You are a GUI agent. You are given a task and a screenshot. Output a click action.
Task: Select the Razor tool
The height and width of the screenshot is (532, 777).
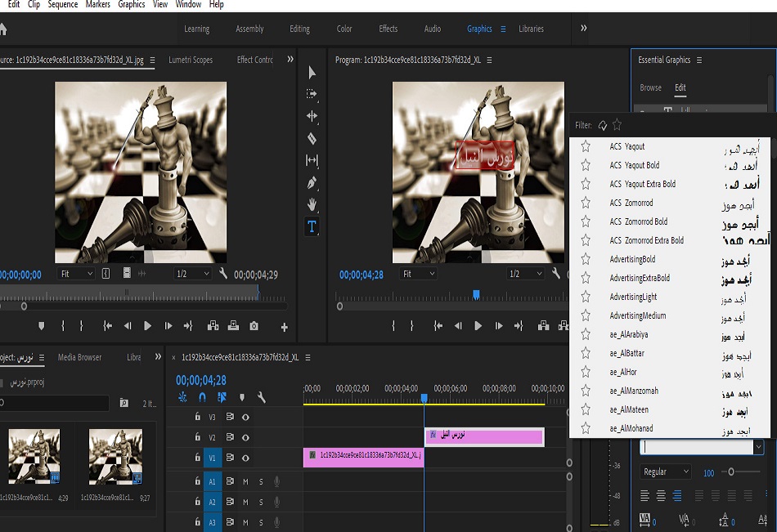coord(312,138)
